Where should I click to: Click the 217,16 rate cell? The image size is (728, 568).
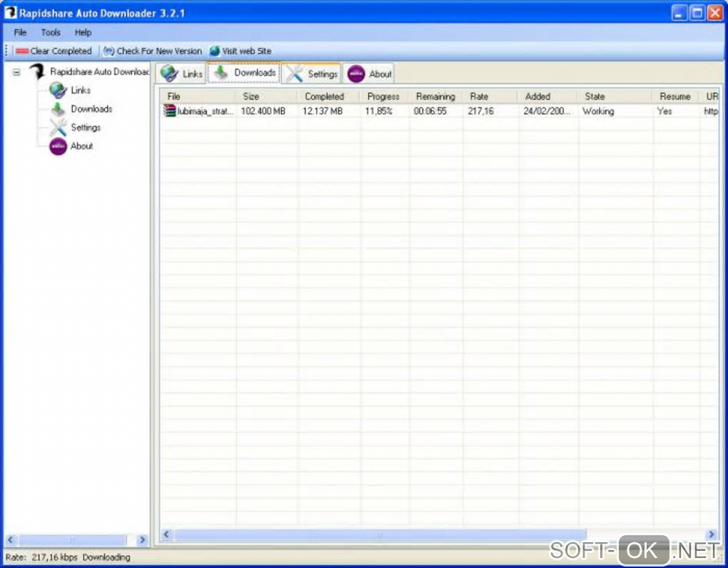(x=480, y=111)
